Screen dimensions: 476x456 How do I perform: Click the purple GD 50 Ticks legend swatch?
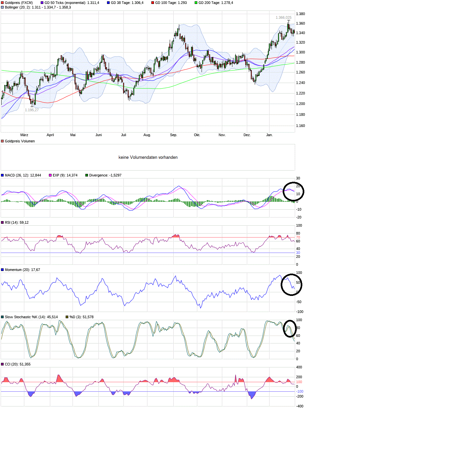[x=42, y=3]
